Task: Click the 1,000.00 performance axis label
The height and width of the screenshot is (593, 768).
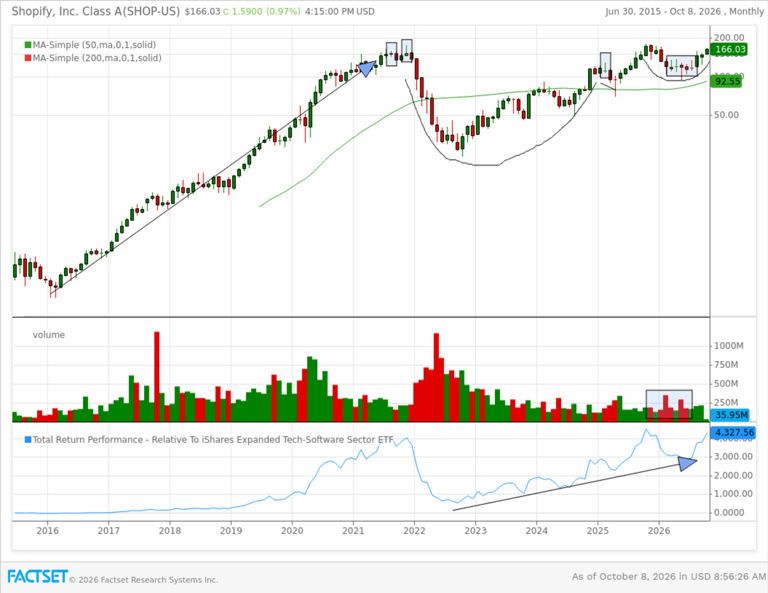Action: tap(733, 494)
